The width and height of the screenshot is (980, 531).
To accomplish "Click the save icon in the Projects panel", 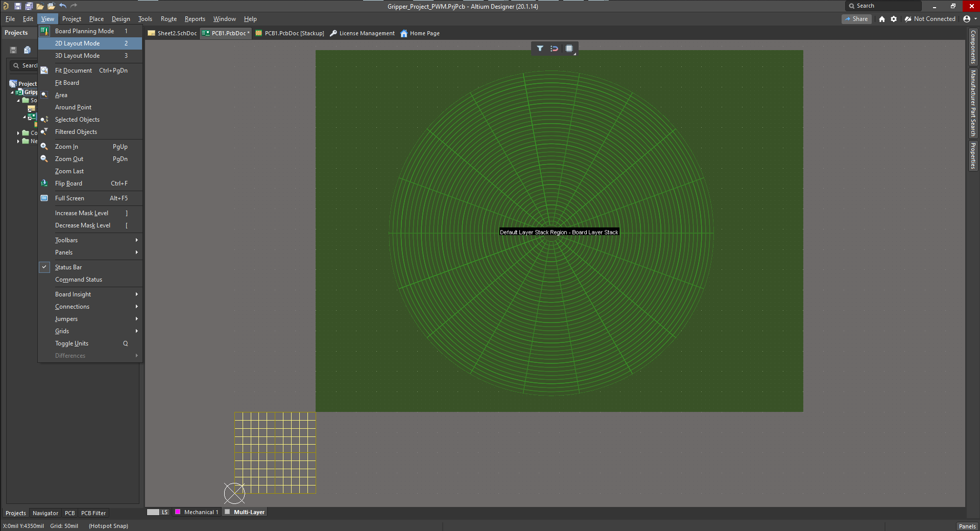I will pyautogui.click(x=13, y=50).
